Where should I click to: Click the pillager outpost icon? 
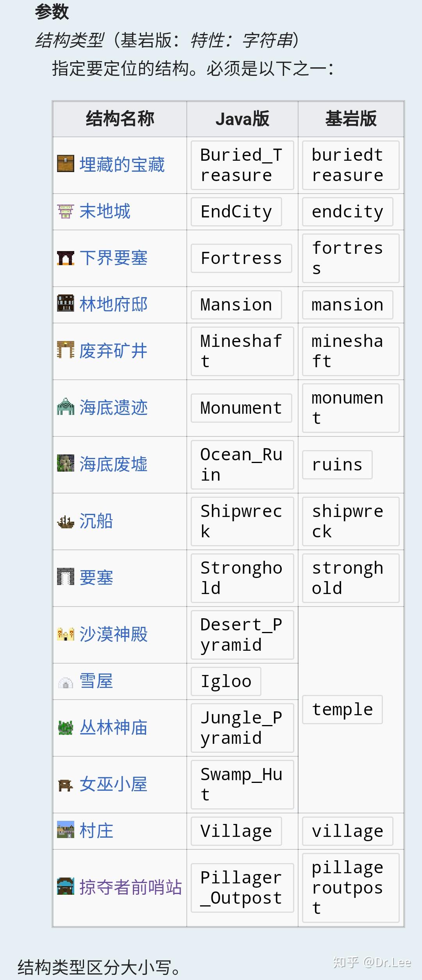[65, 887]
